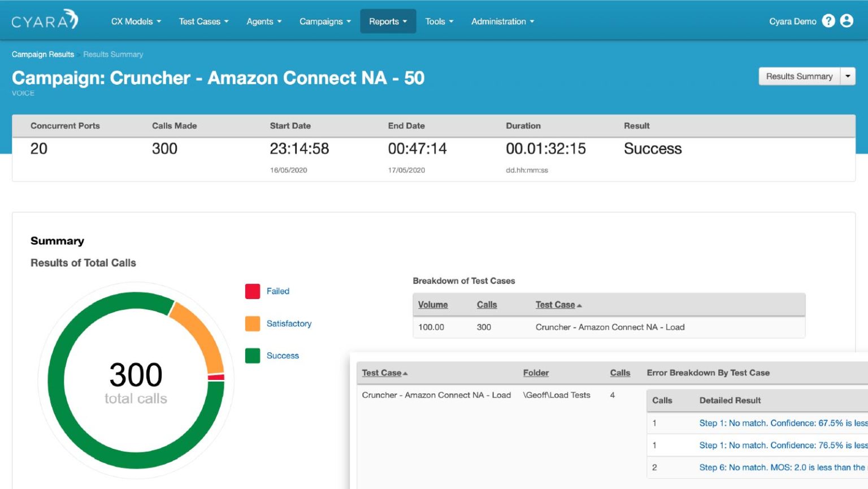Click the user account icon

coord(847,20)
